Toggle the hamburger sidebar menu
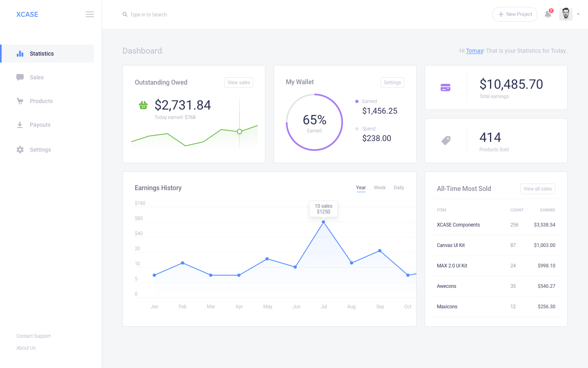The image size is (588, 368). pyautogui.click(x=90, y=14)
